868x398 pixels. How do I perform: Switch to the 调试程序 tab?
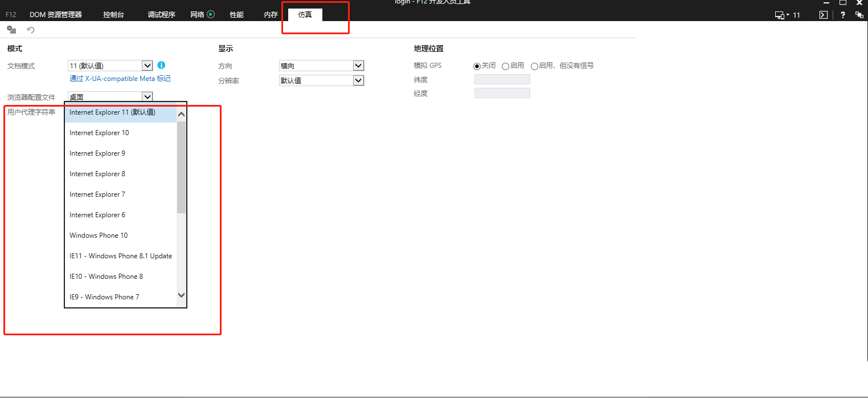click(x=161, y=14)
